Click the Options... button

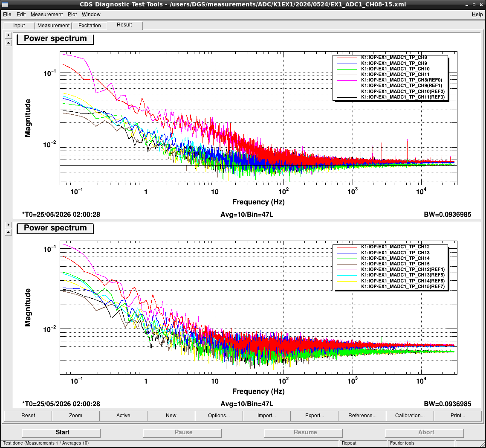click(219, 416)
